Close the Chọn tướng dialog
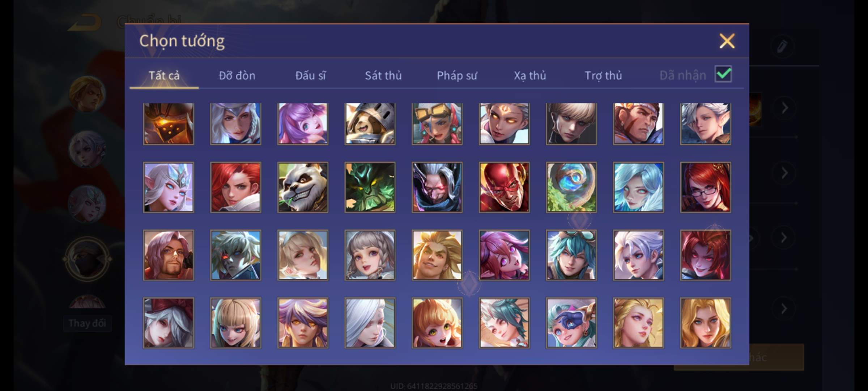Screen dimensions: 868x391 pos(727,41)
